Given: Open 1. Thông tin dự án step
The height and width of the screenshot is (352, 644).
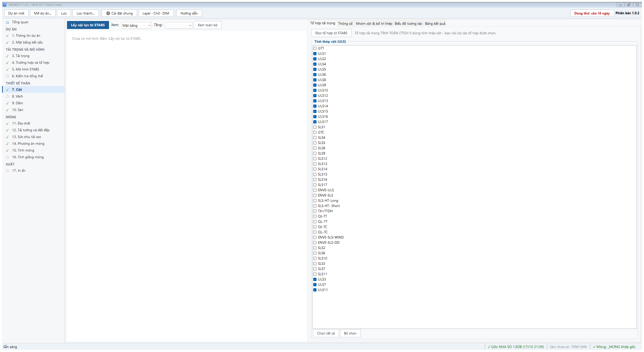Looking at the screenshot, I should 33,36.
